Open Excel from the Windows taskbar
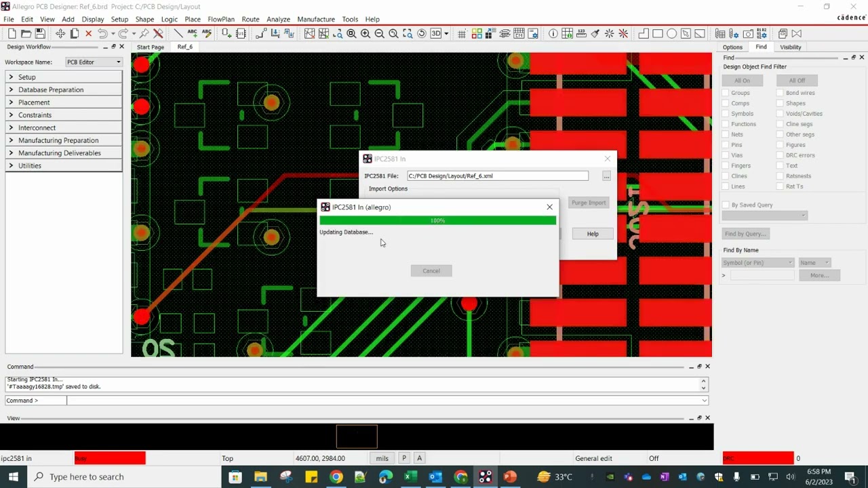868x488 pixels. click(x=410, y=476)
